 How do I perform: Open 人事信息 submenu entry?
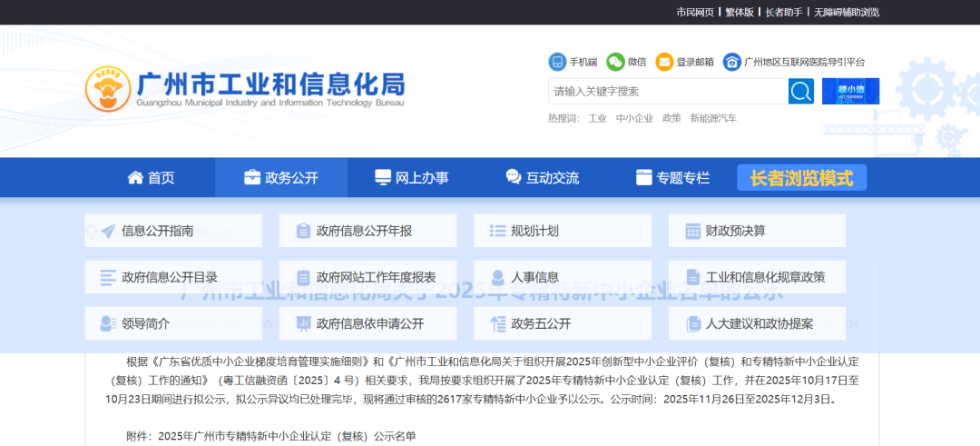[563, 277]
